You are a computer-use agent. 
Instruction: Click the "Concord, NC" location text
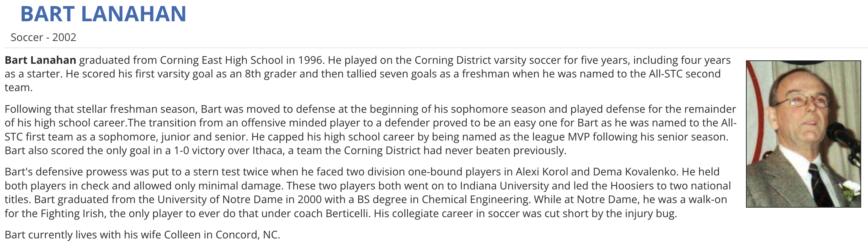coord(248,235)
